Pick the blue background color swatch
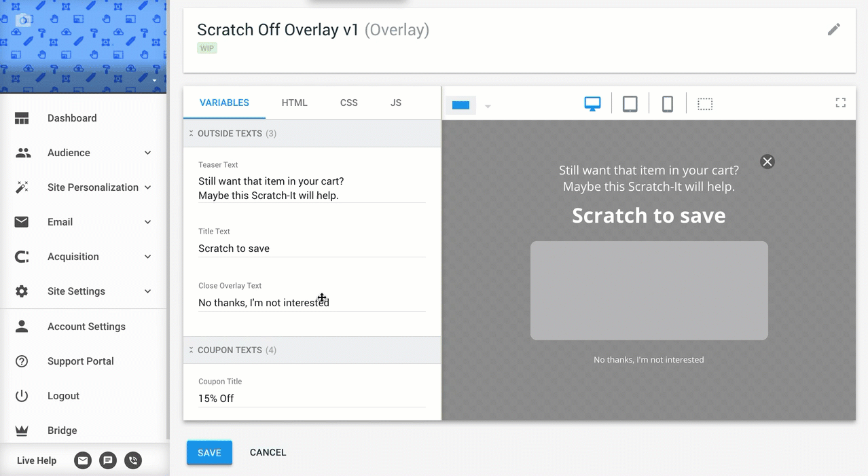Screen dimensions: 868x476 point(461,105)
